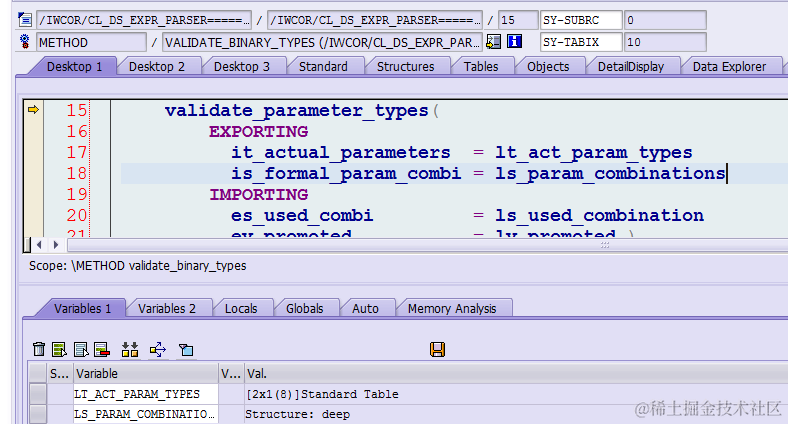Click the gear event type icon beside METHOD
The height and width of the screenshot is (424, 788).
coord(25,42)
